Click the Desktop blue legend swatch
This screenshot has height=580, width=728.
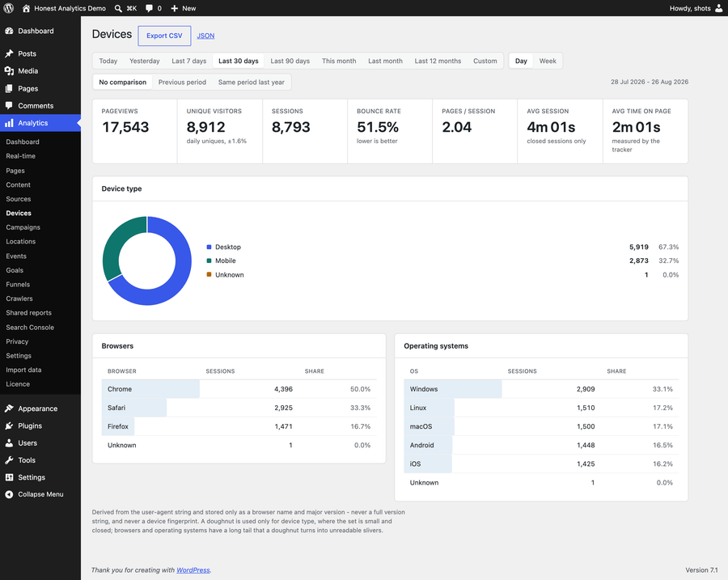pos(209,247)
